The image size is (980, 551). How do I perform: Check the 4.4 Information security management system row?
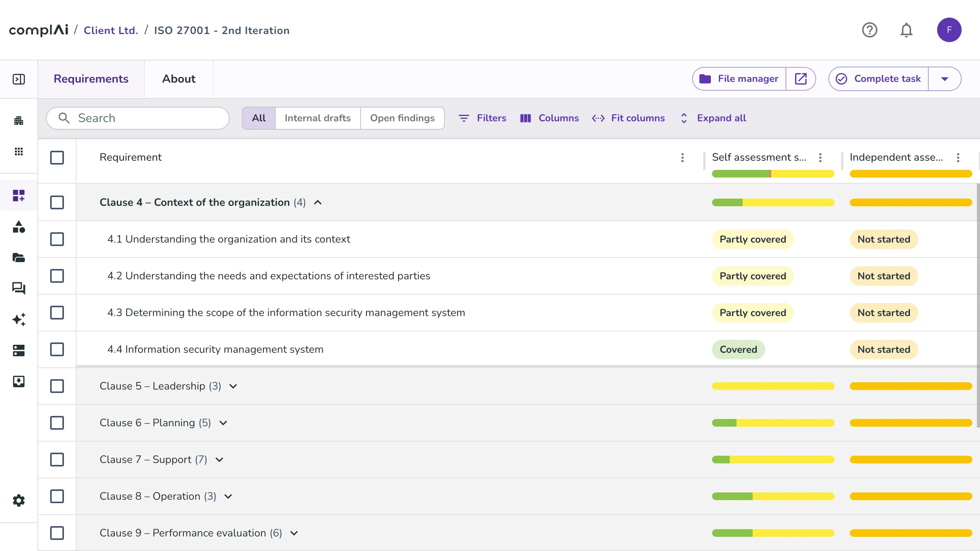point(57,349)
